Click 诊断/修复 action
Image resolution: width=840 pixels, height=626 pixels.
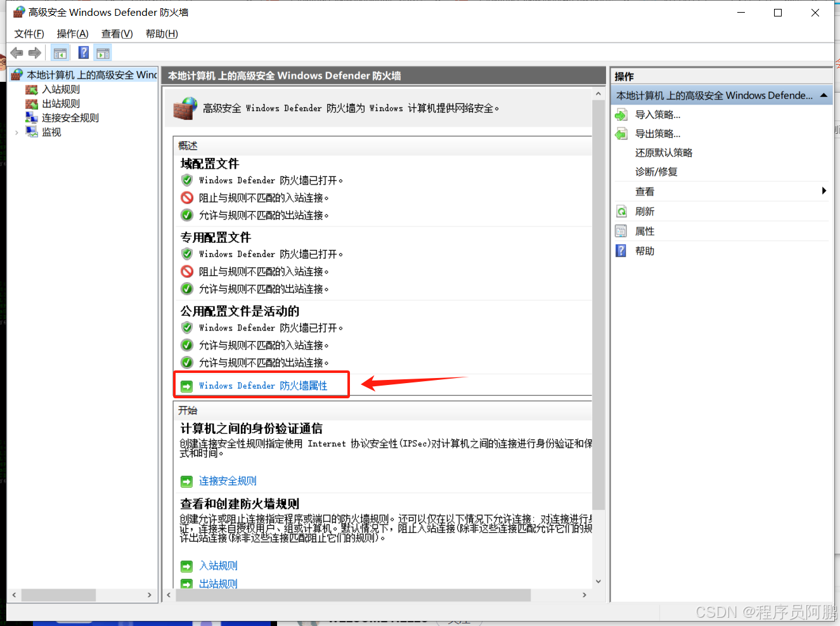click(656, 172)
